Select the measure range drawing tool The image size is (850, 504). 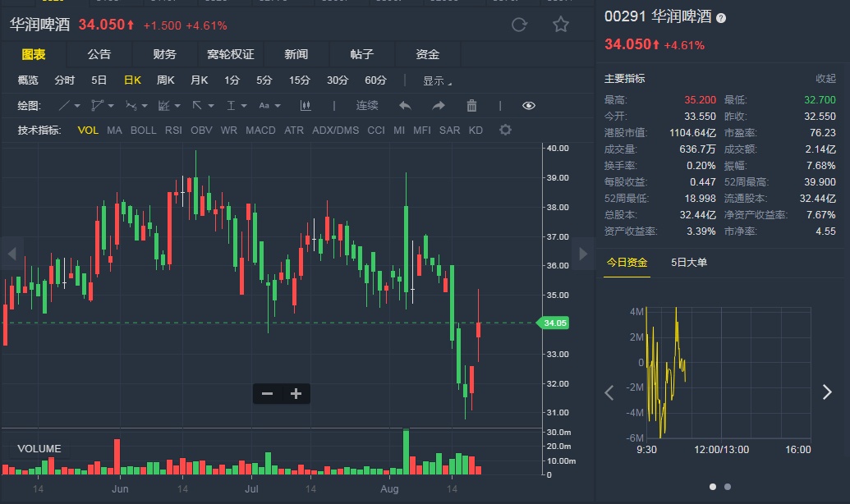point(231,106)
